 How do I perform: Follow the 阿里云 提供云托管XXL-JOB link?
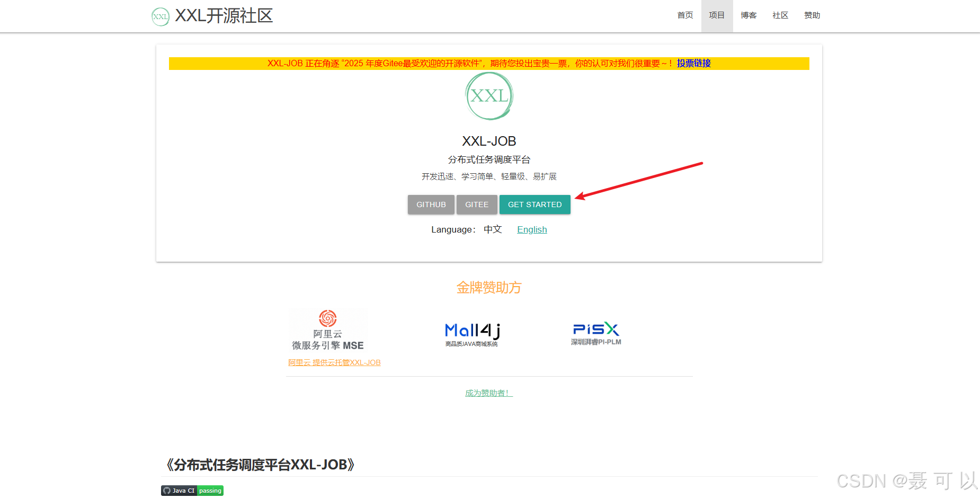[334, 362]
